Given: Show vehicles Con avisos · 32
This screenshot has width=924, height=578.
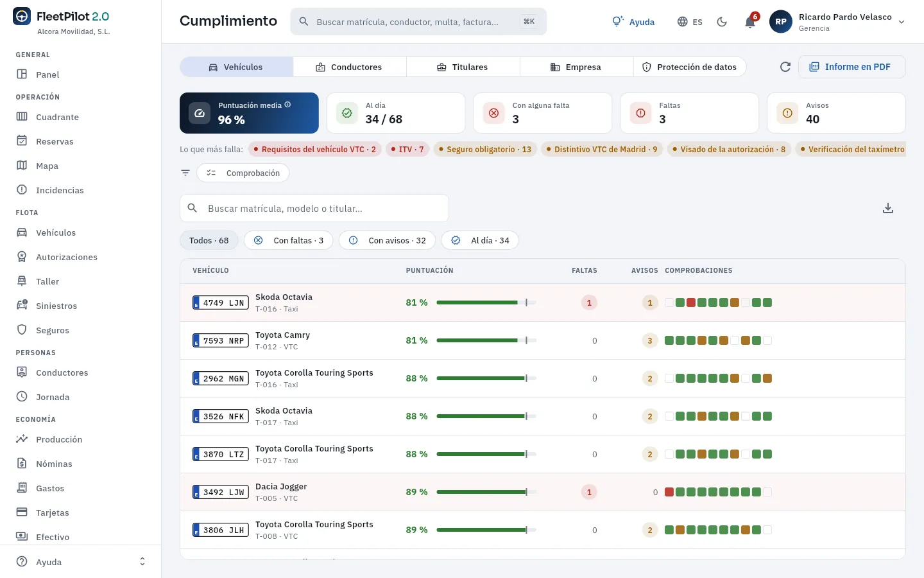Looking at the screenshot, I should [x=387, y=240].
